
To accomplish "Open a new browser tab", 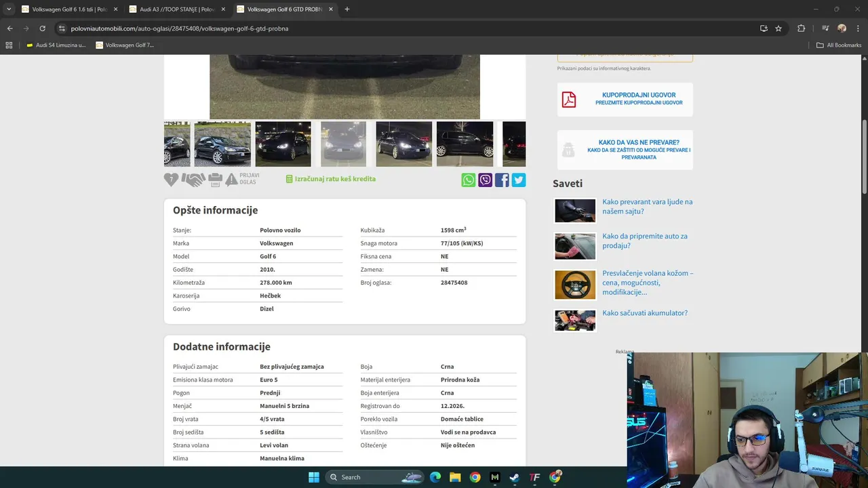I will pos(347,9).
